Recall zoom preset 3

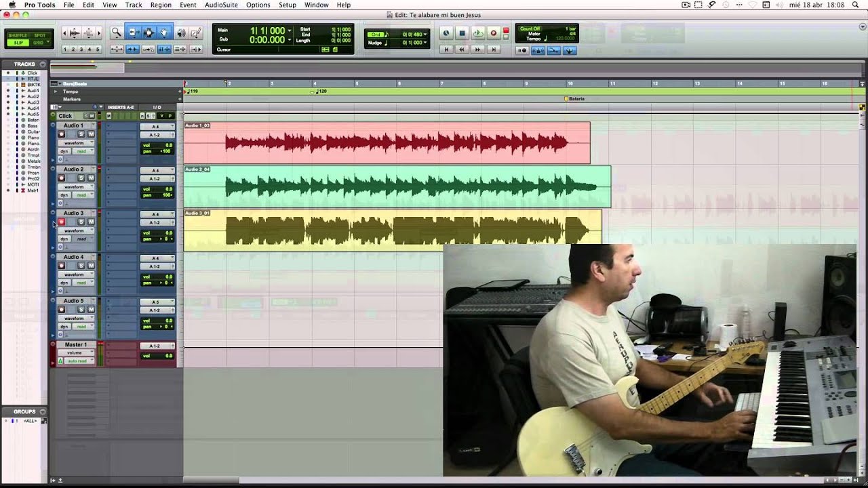pos(81,49)
